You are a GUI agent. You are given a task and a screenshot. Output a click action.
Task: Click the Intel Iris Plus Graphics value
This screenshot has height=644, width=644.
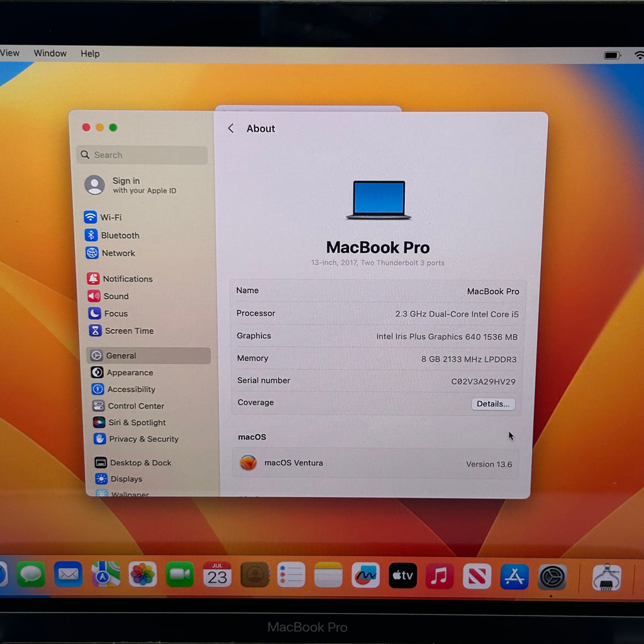447,337
